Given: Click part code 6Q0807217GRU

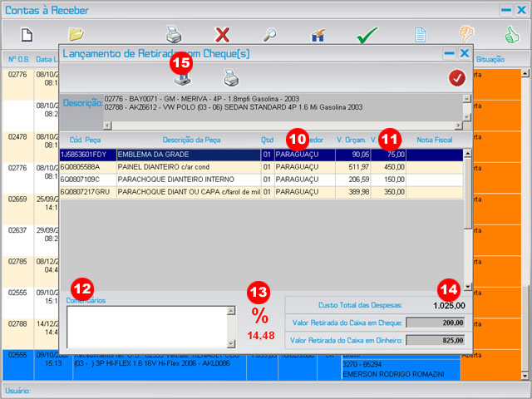Looking at the screenshot, I should [x=85, y=192].
